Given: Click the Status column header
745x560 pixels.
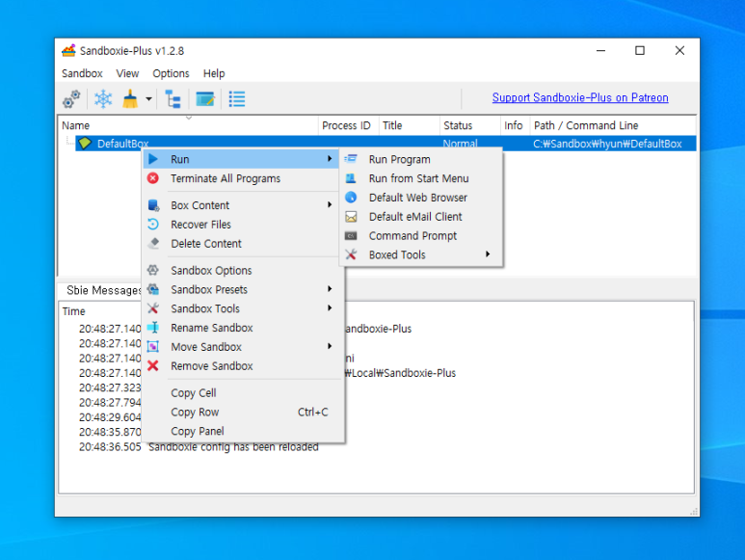Looking at the screenshot, I should pos(470,125).
